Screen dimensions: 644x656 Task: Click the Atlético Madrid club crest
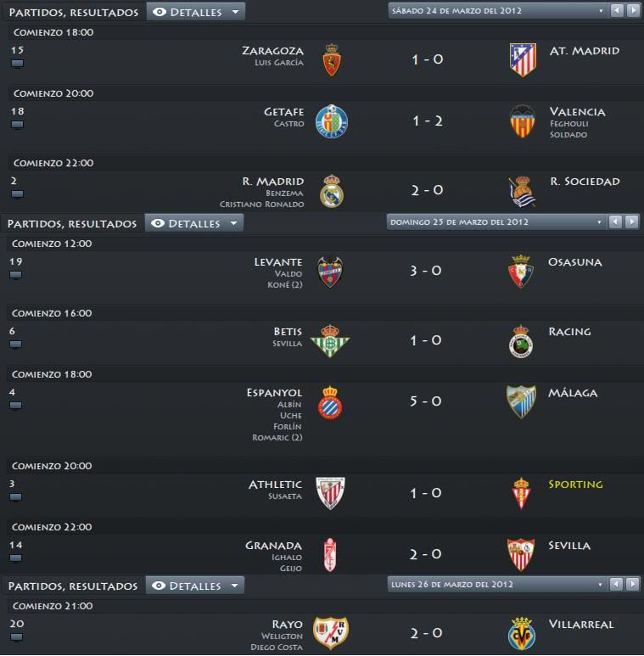pos(523,59)
